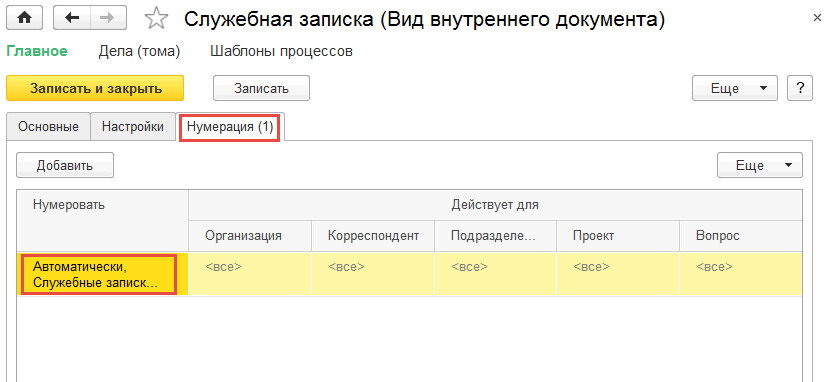Open the Шаблоны процессов section
Image resolution: width=827 pixels, height=382 pixels.
(282, 52)
